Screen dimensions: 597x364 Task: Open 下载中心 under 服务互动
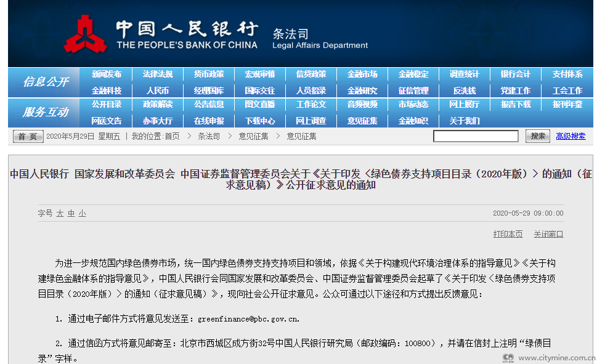point(260,121)
